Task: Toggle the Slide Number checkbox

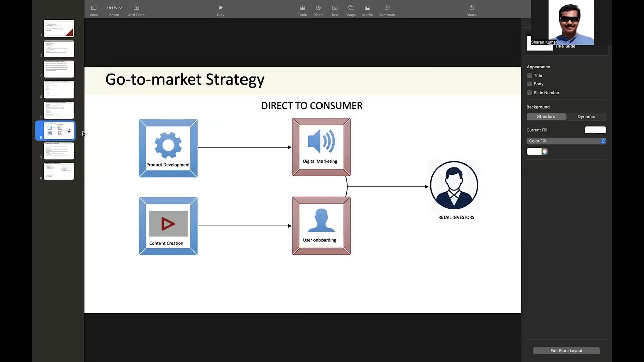Action: click(529, 93)
